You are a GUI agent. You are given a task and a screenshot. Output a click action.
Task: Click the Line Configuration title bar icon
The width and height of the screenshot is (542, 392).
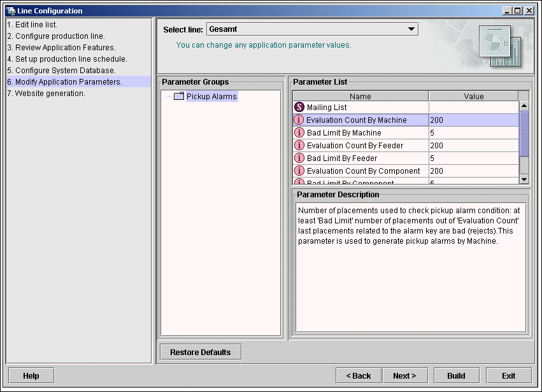(x=10, y=11)
